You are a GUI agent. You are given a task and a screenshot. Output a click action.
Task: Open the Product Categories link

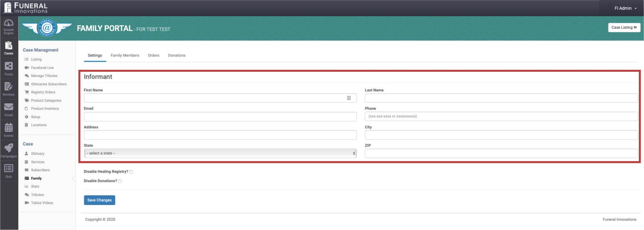[46, 101]
